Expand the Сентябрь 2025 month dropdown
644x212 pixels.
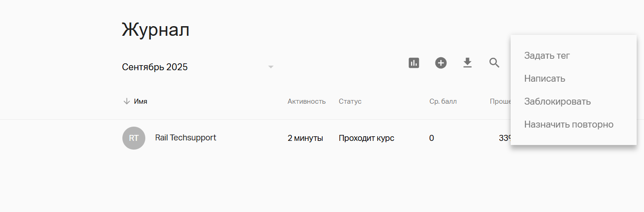[x=270, y=67]
